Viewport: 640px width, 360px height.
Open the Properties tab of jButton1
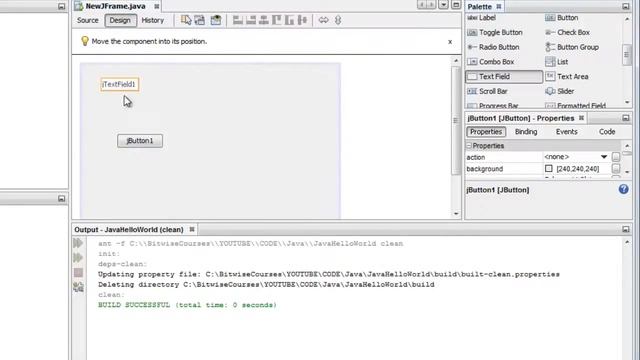tap(486, 131)
